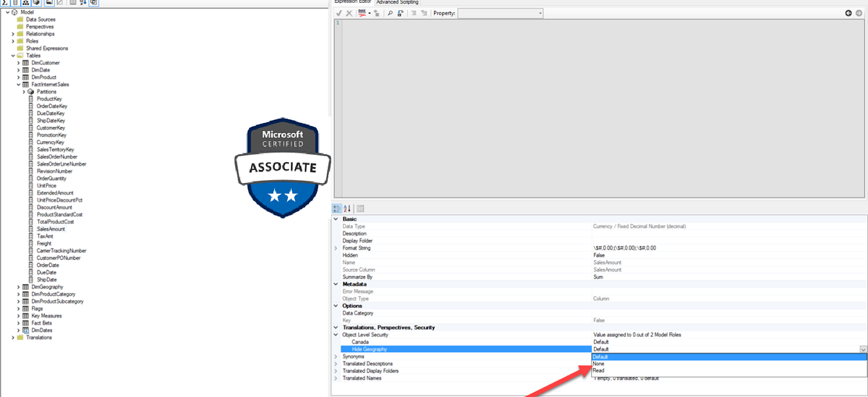Viewport: 868px width, 397px height.
Task: Toggle the Show Measures sigma icon
Action: [x=4, y=2]
